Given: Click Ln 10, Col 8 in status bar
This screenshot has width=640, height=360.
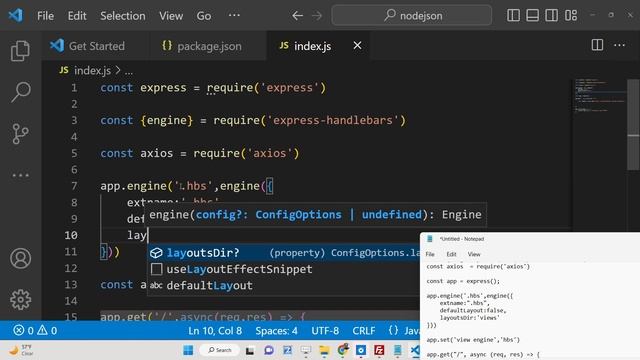Looking at the screenshot, I should pyautogui.click(x=215, y=331).
